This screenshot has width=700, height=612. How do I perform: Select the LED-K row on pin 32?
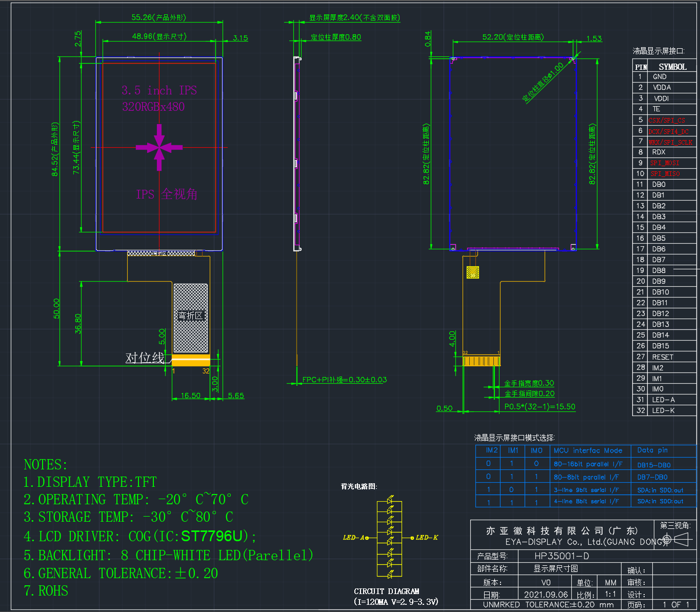(x=664, y=410)
